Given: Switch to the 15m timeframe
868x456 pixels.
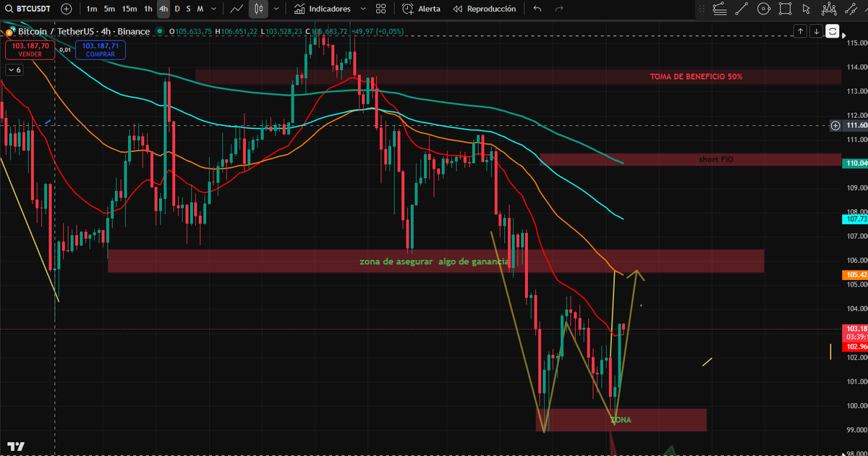Looking at the screenshot, I should click(x=129, y=9).
